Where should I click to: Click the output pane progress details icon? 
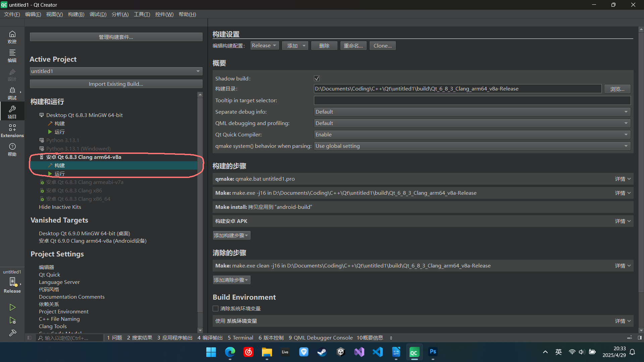coord(630,338)
